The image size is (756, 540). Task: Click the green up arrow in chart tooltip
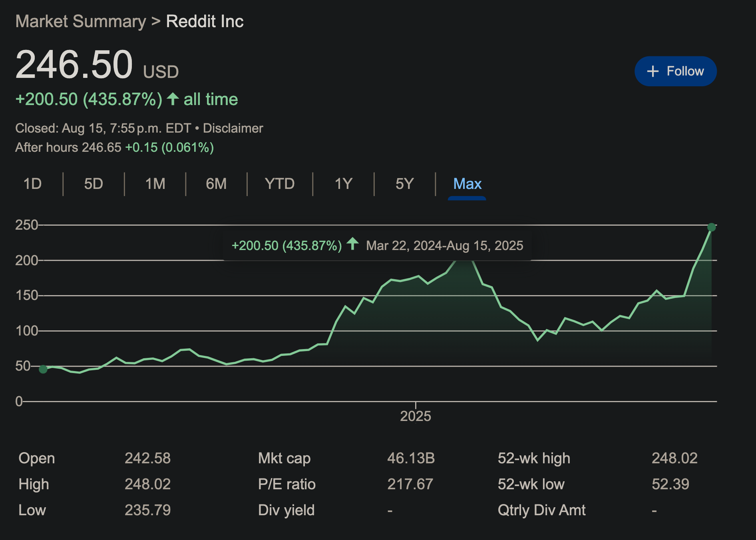pos(352,244)
